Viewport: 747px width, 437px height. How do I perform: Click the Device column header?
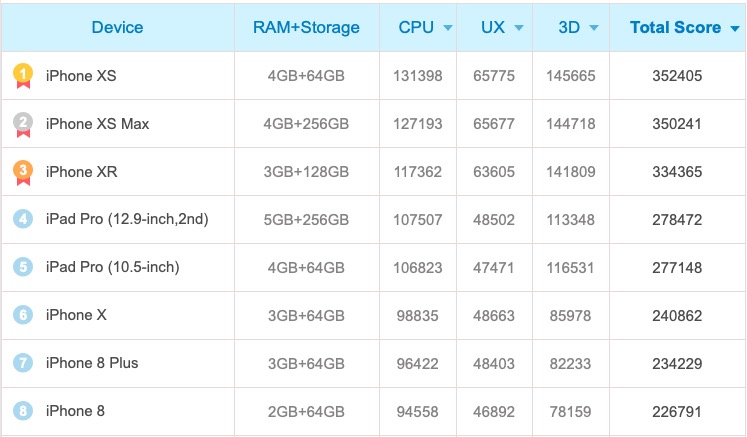point(117,27)
